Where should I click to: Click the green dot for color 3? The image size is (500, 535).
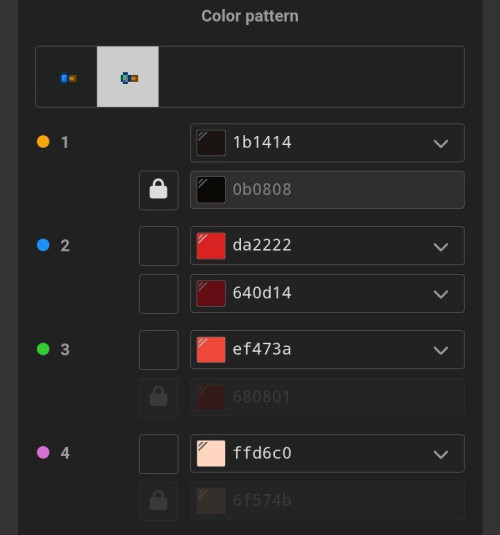[x=43, y=349]
